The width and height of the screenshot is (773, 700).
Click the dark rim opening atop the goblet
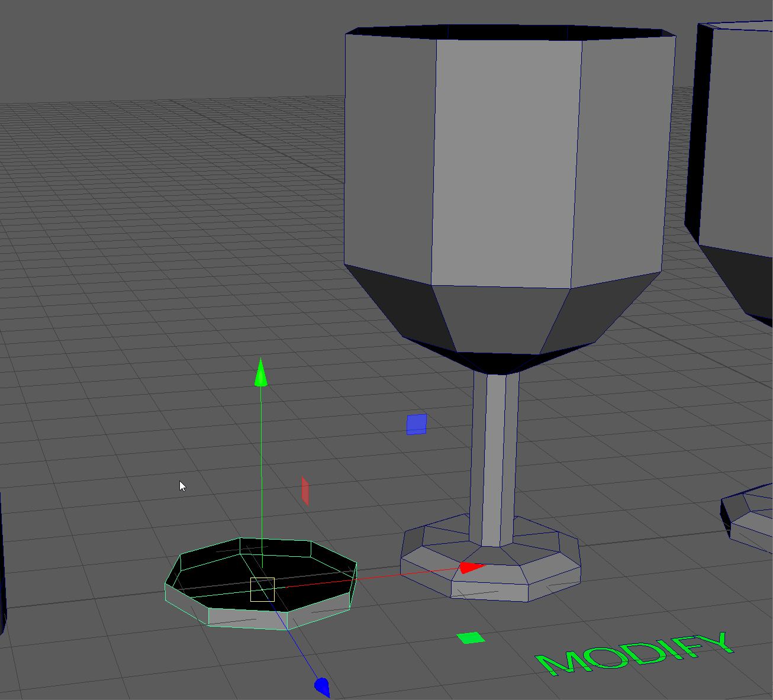(x=509, y=32)
